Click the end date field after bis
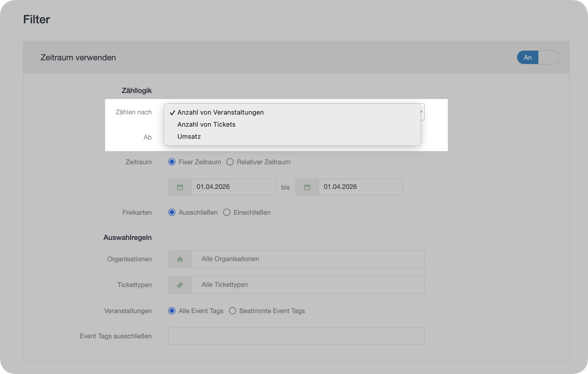This screenshot has height=374, width=588. (x=360, y=187)
